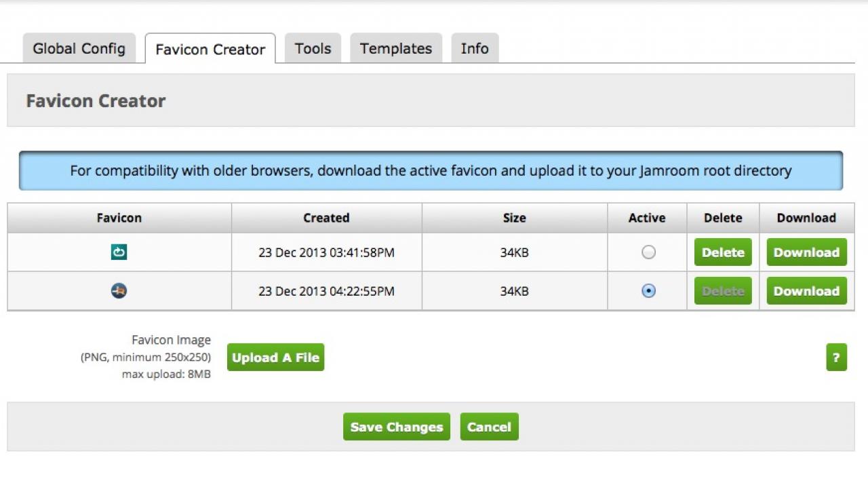Cancel the favicon form
Screen dimensions: 868x500
point(489,427)
